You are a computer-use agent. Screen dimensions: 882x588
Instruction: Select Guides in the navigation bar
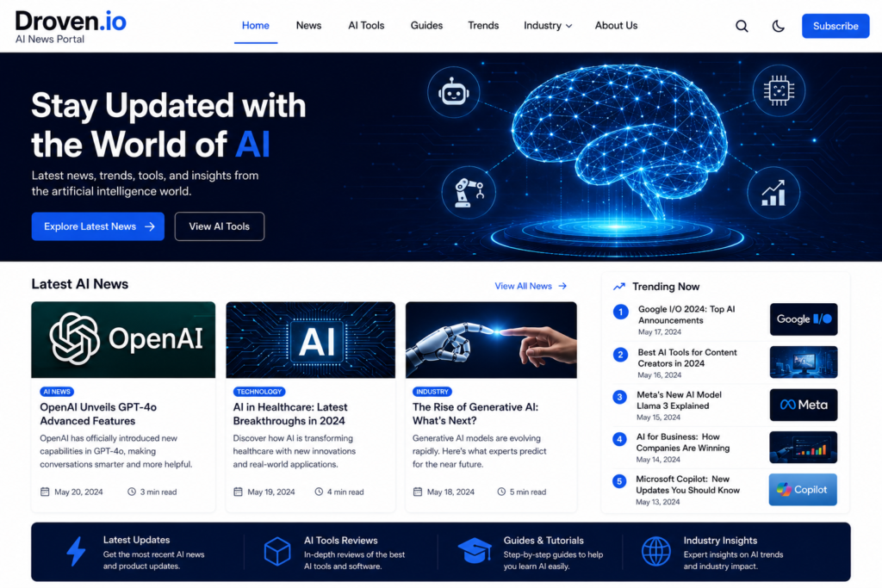pos(426,25)
